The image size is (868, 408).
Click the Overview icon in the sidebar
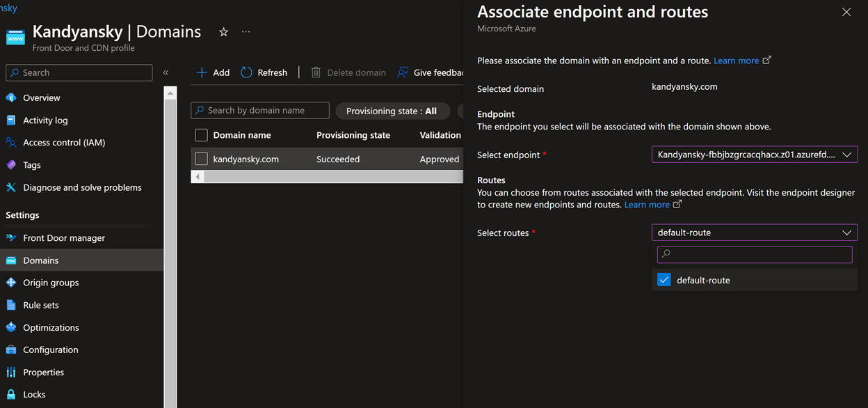[11, 98]
